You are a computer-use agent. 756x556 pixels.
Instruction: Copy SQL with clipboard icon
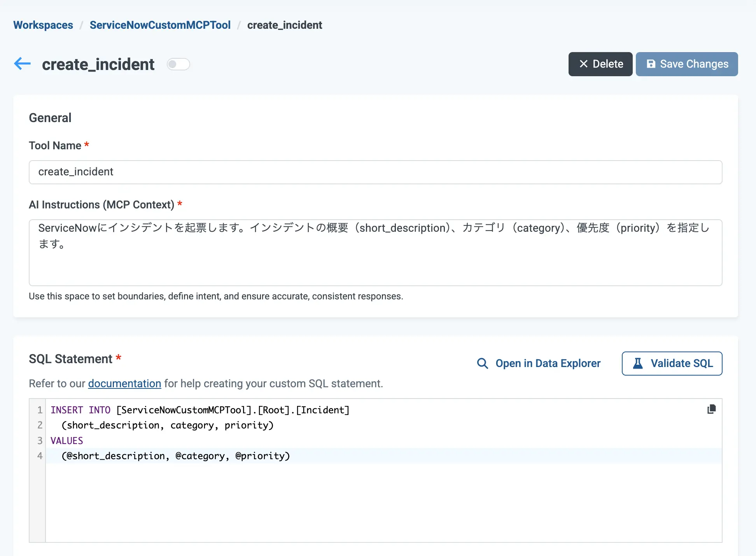tap(711, 409)
